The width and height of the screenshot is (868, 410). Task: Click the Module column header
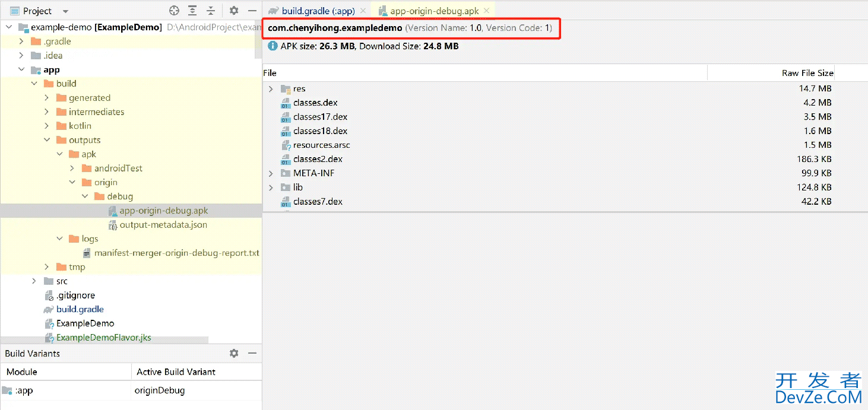tap(65, 372)
